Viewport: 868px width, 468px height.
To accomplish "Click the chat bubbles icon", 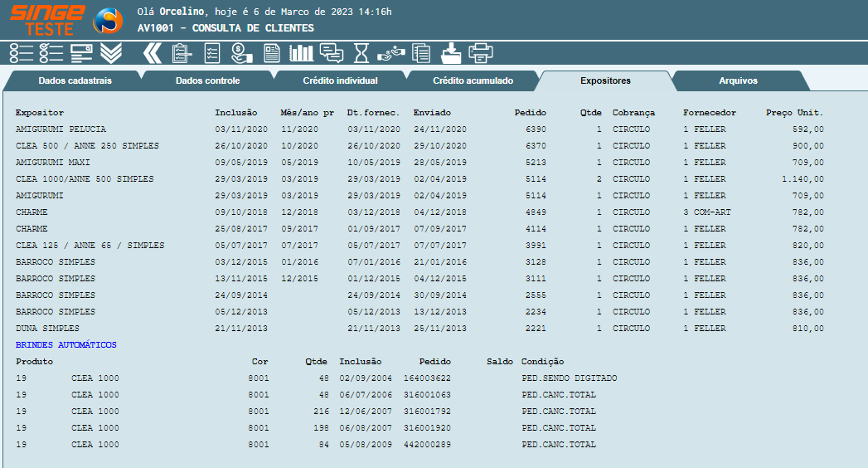I will (332, 54).
